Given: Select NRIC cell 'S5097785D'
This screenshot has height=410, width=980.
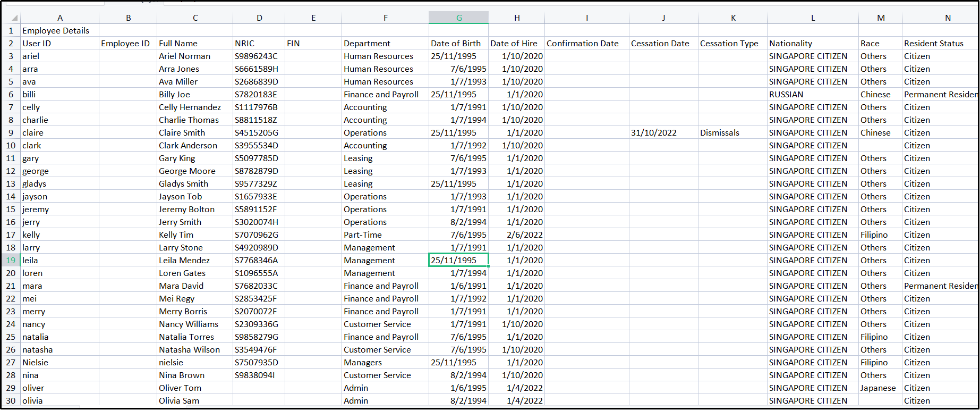Looking at the screenshot, I should (259, 158).
